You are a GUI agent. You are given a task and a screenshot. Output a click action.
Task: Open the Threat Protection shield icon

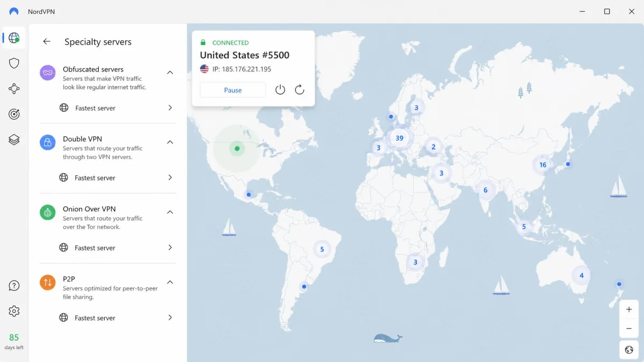(14, 63)
